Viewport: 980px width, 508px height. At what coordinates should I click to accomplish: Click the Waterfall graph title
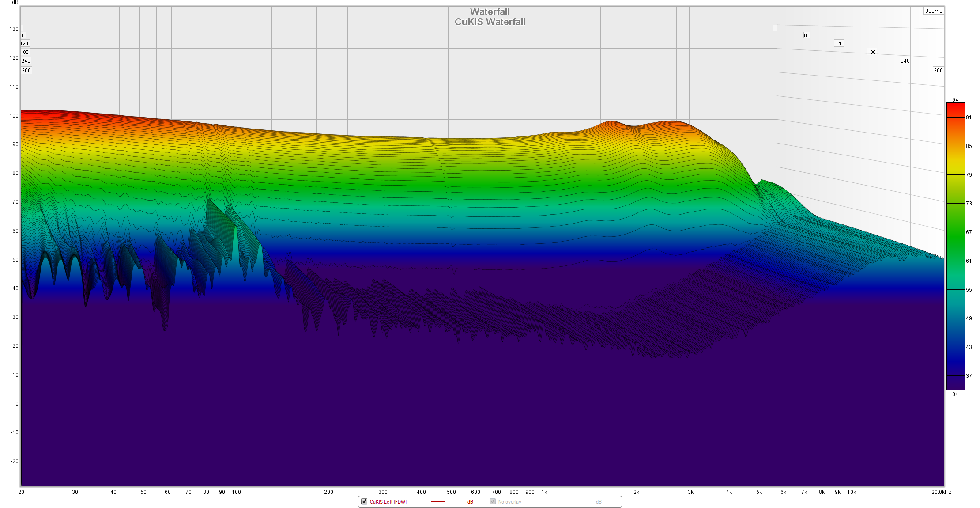pos(490,12)
